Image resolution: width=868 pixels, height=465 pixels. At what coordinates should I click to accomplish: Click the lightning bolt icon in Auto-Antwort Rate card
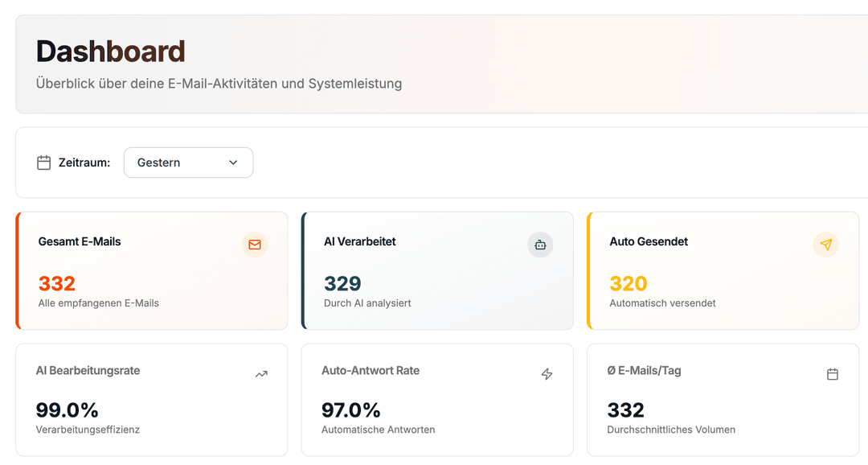(x=547, y=374)
